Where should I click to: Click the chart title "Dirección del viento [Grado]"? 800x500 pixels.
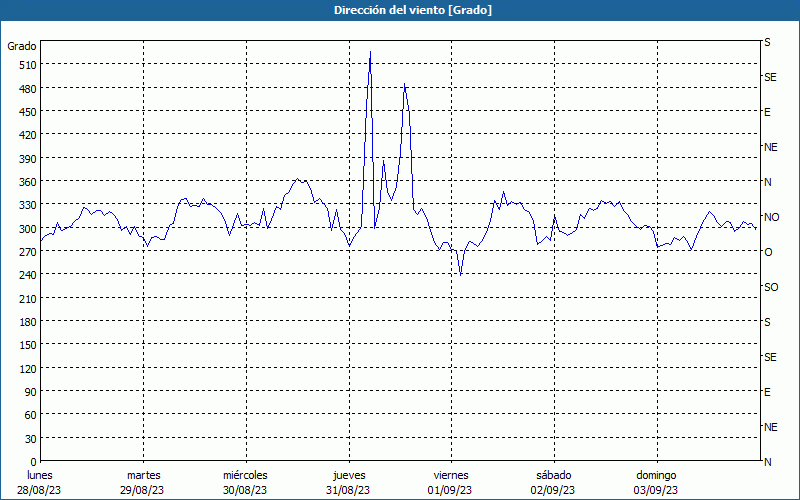coord(413,10)
